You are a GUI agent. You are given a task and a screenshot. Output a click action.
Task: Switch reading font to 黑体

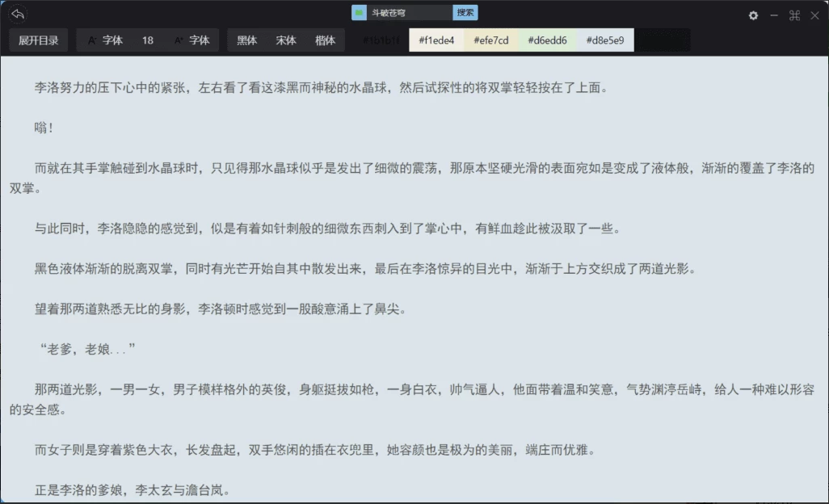247,40
